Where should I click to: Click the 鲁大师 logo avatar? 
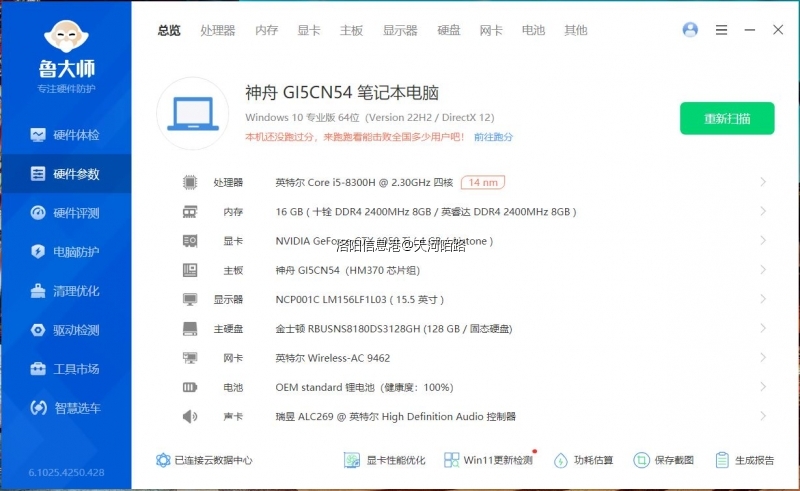[x=66, y=36]
